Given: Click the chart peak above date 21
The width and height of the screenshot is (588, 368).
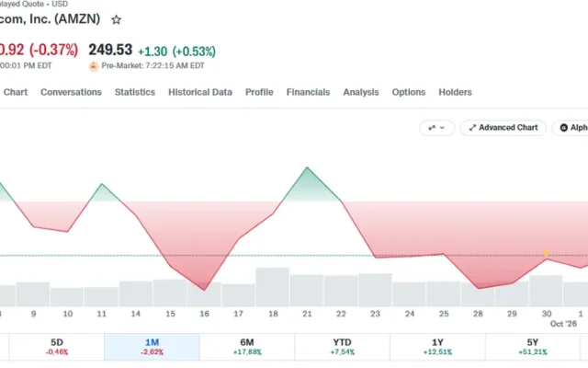Looking at the screenshot, I should coord(307,167).
